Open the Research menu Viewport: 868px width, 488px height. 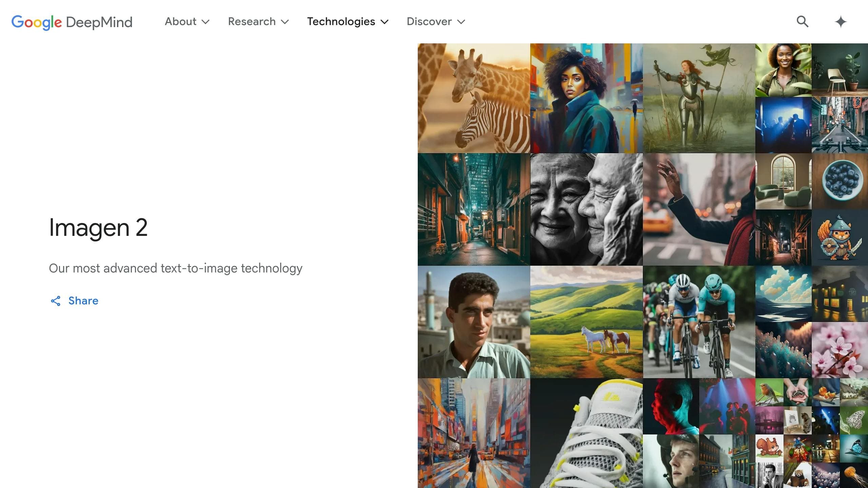tap(258, 22)
